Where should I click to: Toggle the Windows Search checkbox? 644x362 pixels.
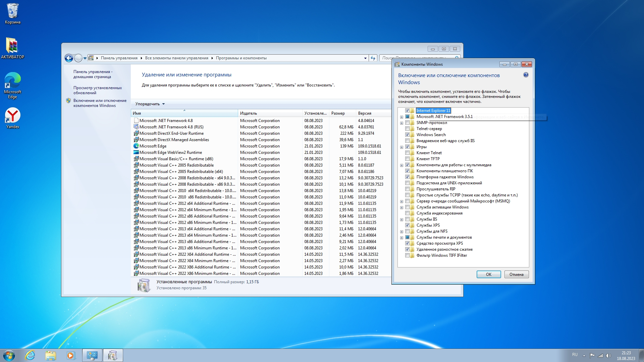click(407, 135)
